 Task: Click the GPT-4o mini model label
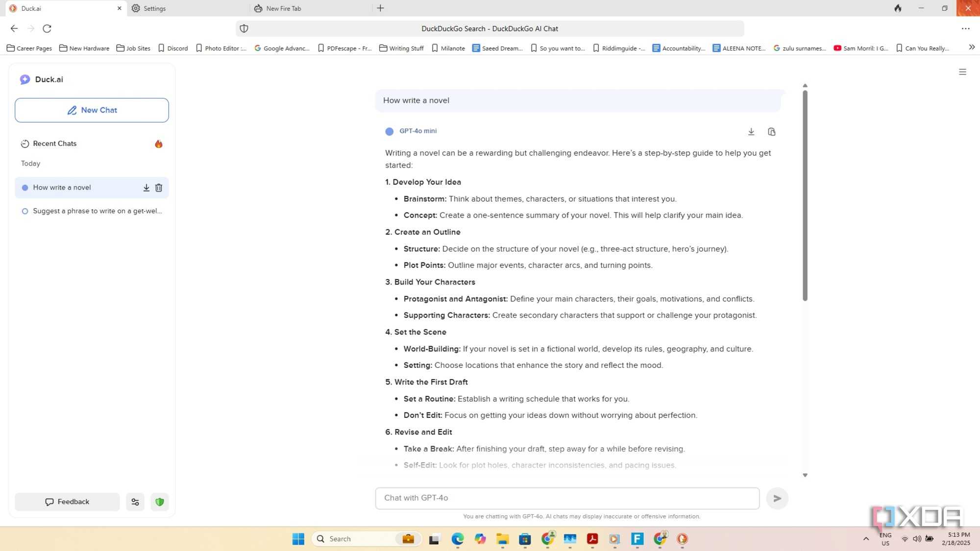coord(417,131)
